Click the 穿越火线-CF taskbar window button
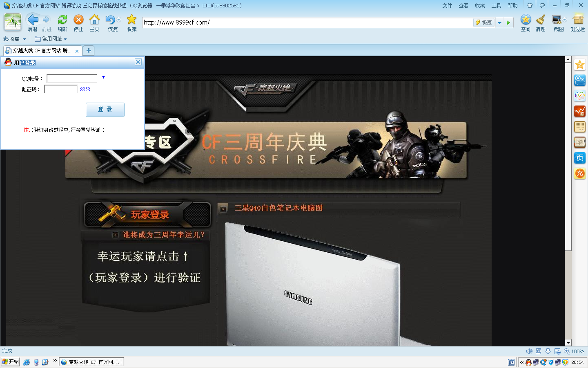 point(91,362)
